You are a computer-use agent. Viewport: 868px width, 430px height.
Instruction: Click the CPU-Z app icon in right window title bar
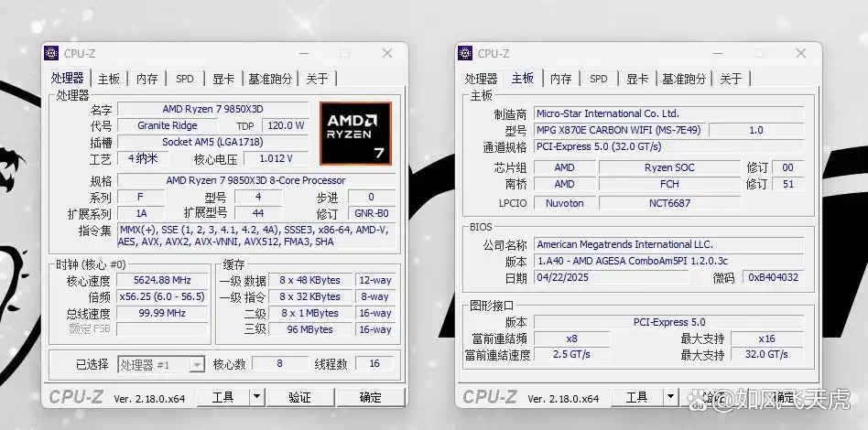pyautogui.click(x=465, y=53)
